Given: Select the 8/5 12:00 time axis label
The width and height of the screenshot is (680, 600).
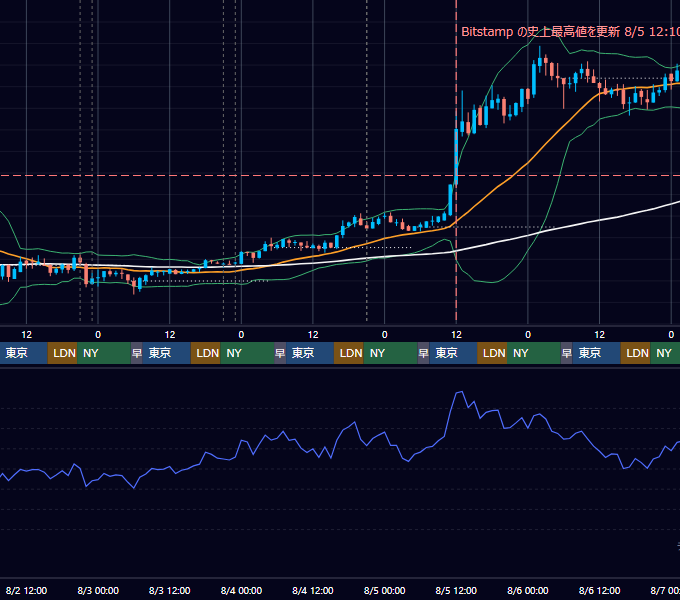Looking at the screenshot, I should tap(456, 590).
